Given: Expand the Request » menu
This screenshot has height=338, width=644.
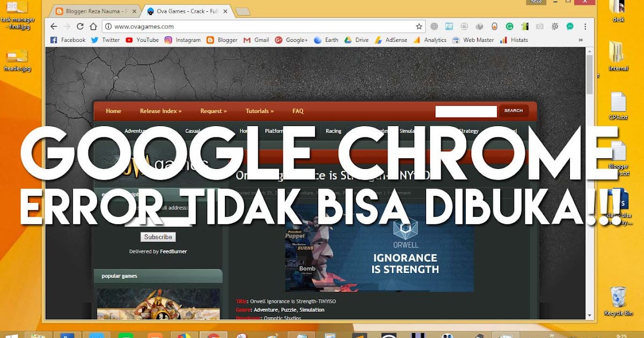Looking at the screenshot, I should click(214, 111).
